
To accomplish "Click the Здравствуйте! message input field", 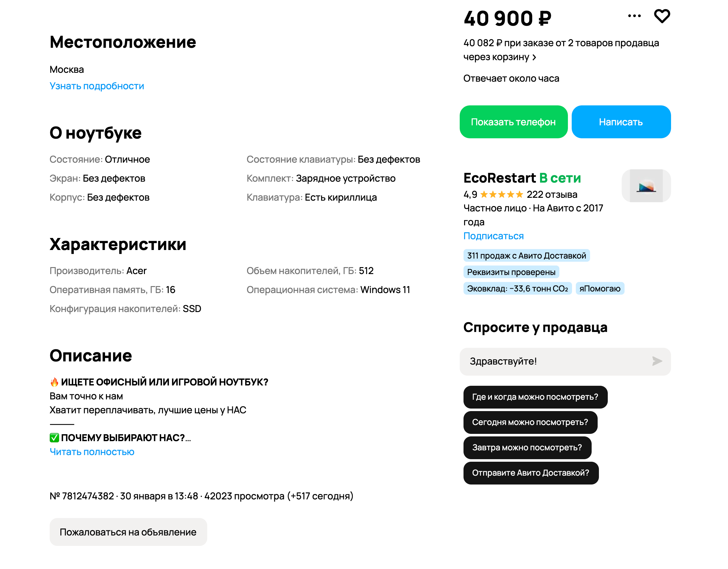I will click(x=553, y=361).
